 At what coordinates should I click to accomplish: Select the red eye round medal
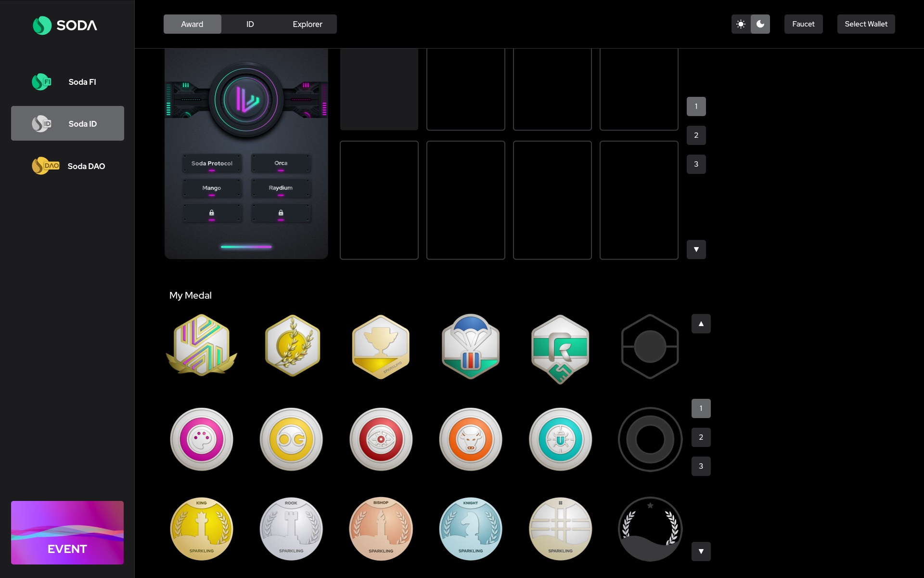coord(381,439)
